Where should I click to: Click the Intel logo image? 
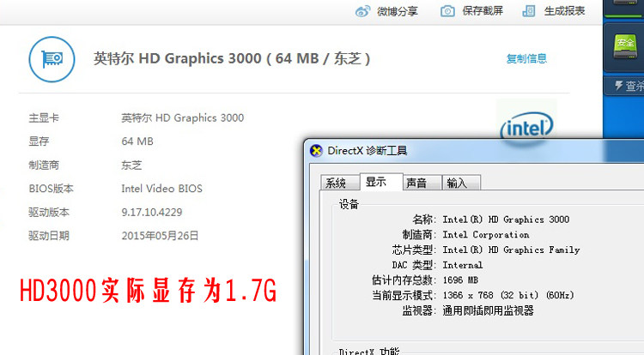(x=526, y=128)
